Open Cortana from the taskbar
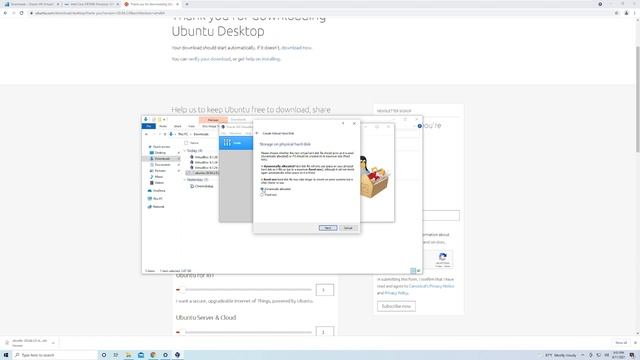This screenshot has width=640, height=360. click(104, 355)
